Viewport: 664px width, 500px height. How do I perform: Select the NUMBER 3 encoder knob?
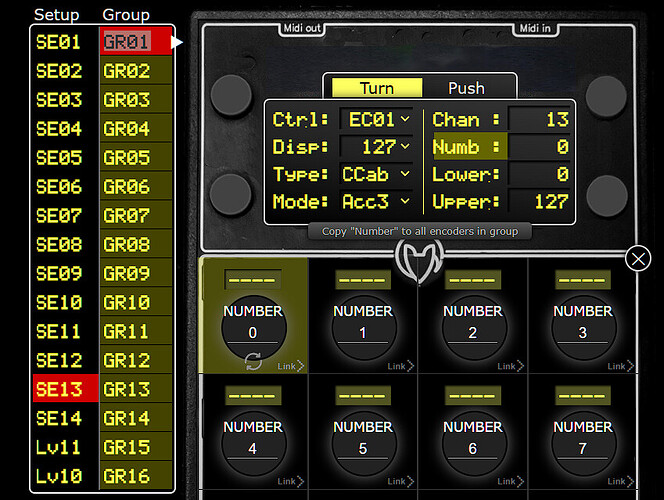584,328
